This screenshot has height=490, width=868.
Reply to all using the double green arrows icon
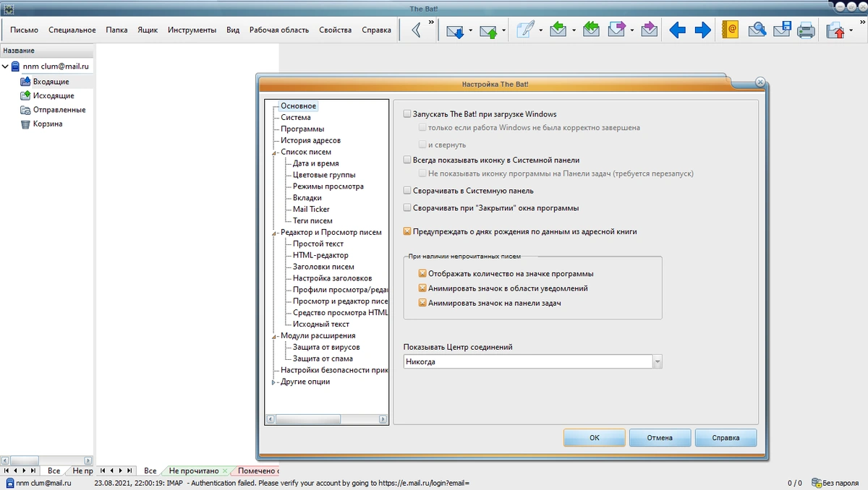(x=591, y=30)
